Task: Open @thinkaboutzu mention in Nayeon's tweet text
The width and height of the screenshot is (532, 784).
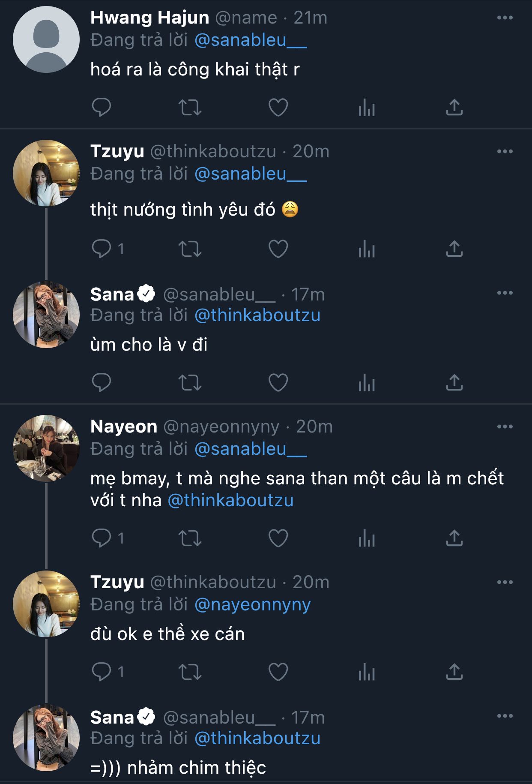Action: [230, 500]
